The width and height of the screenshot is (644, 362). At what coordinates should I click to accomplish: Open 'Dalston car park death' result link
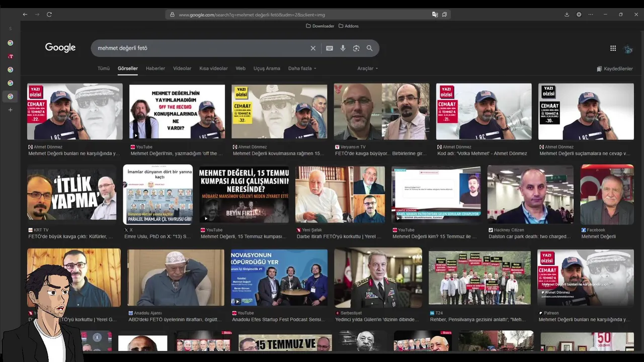[529, 236]
